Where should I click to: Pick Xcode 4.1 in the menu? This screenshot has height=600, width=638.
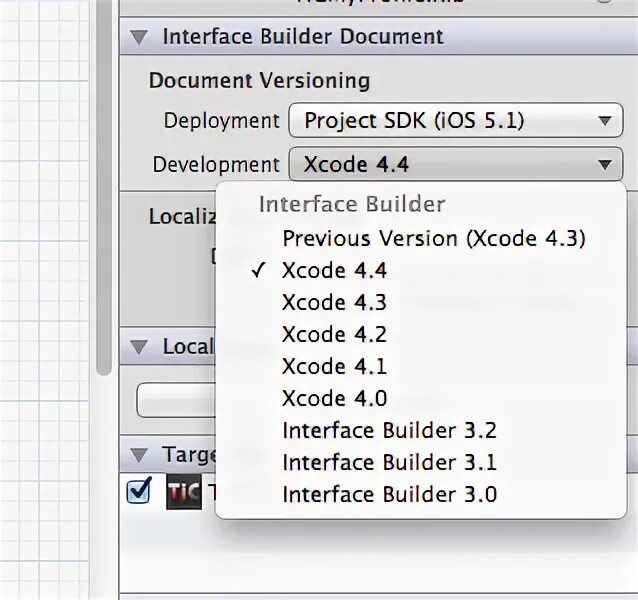(421, 366)
